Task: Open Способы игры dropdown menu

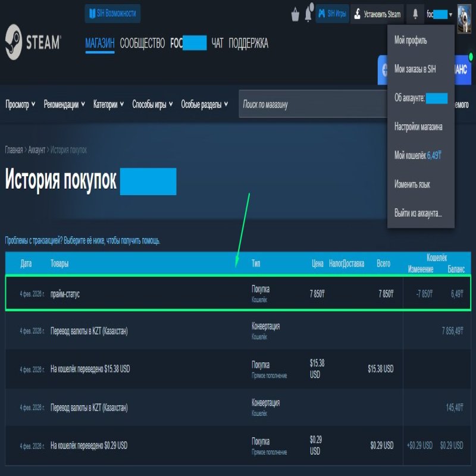Action: point(152,105)
